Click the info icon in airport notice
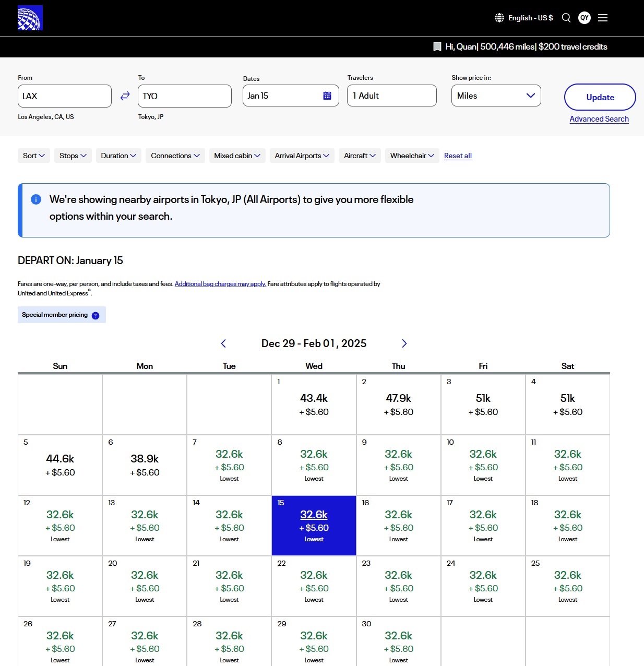The image size is (644, 666). [x=36, y=199]
